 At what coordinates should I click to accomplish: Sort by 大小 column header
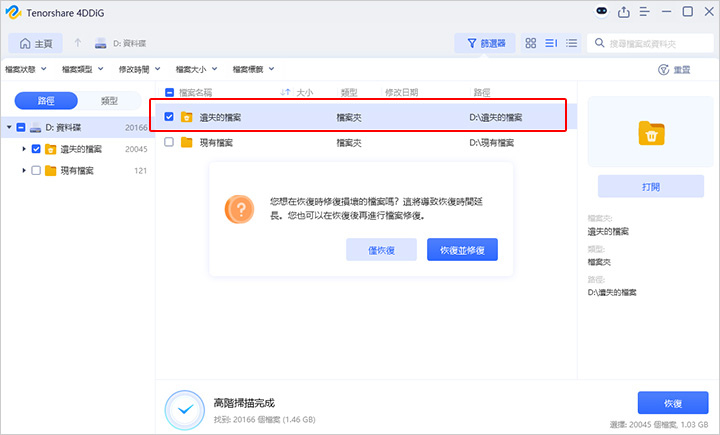(305, 93)
